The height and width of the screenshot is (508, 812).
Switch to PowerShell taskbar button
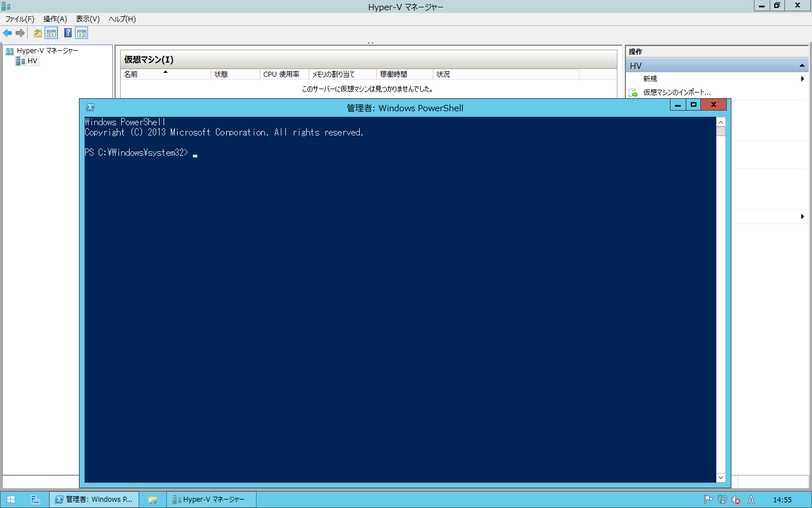94,500
